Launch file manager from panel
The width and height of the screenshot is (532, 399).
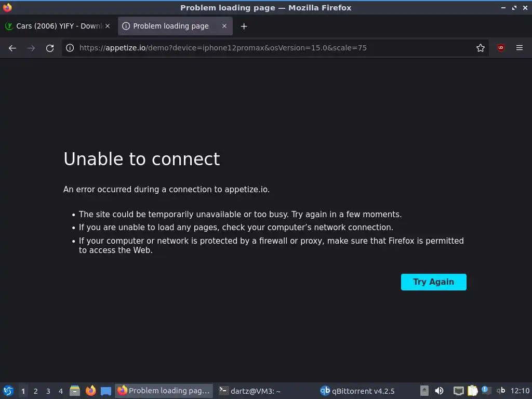click(x=75, y=391)
